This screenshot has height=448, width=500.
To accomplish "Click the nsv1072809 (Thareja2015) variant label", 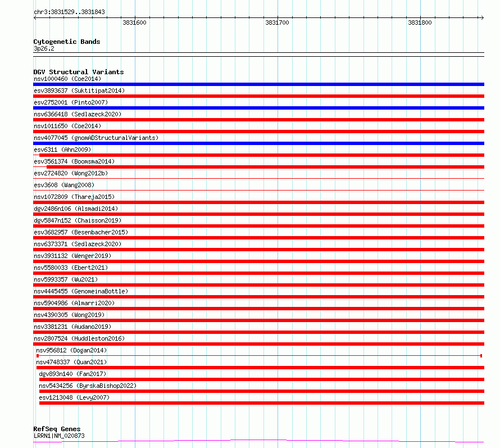I will pyautogui.click(x=74, y=197).
